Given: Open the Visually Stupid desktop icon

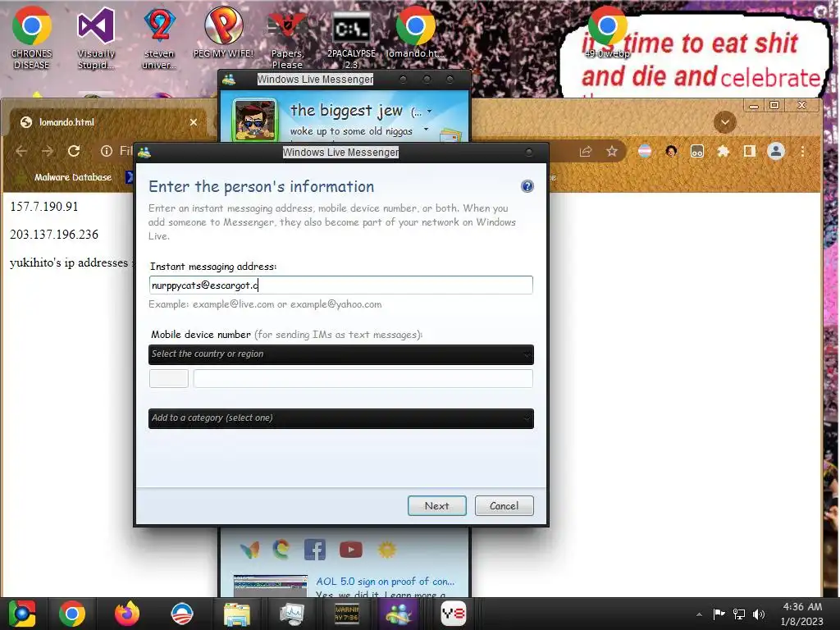Looking at the screenshot, I should pyautogui.click(x=96, y=37).
